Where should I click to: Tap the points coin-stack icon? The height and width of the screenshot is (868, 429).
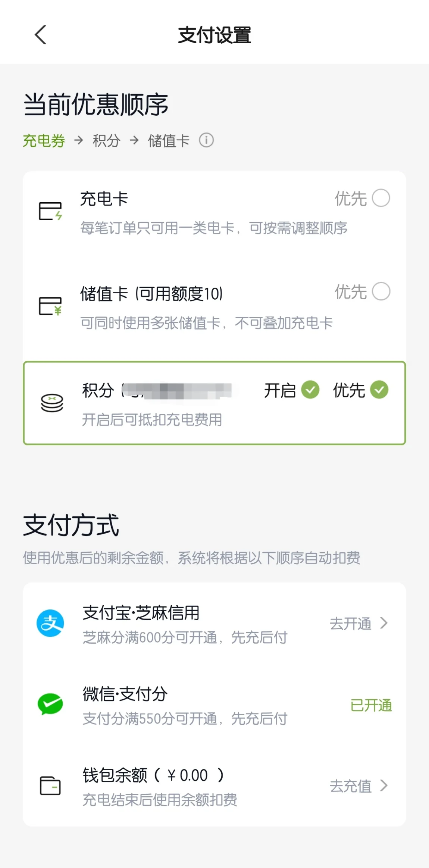[52, 403]
